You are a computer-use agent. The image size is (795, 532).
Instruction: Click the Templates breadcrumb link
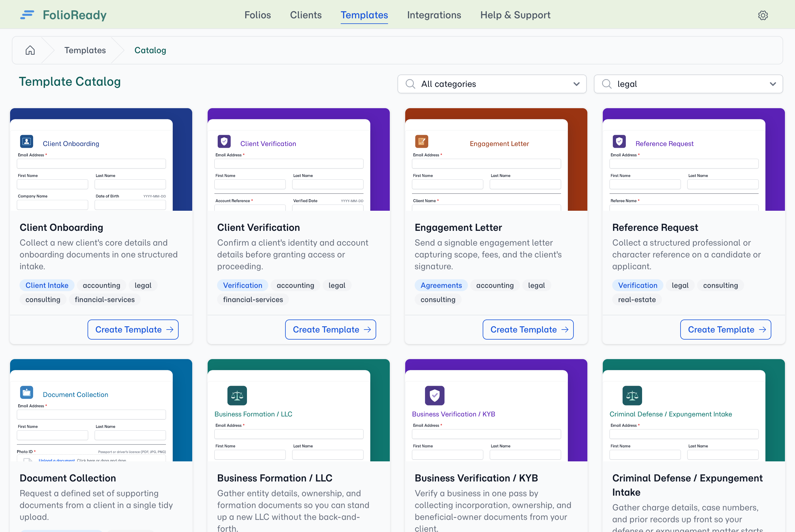[85, 50]
